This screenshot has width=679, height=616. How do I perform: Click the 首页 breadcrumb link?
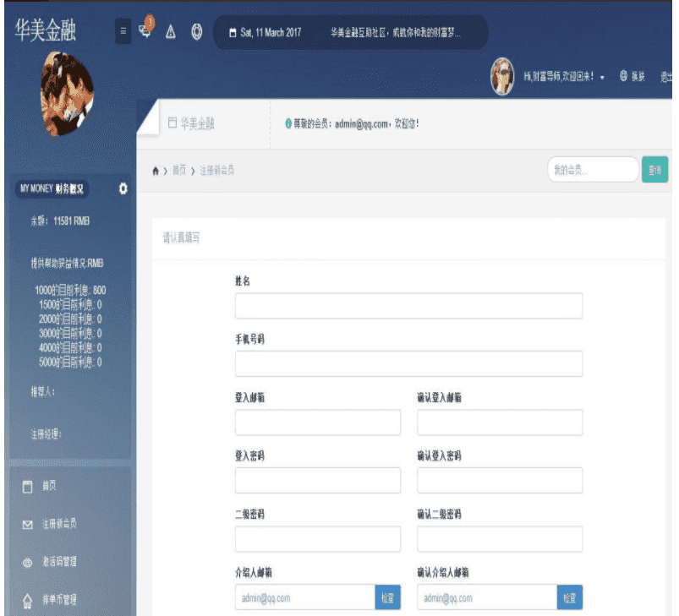(x=178, y=171)
